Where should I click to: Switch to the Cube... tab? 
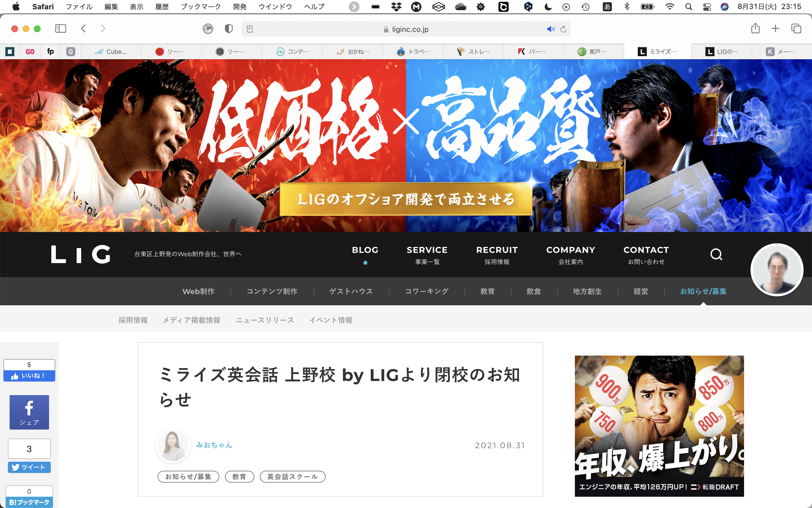(111, 51)
